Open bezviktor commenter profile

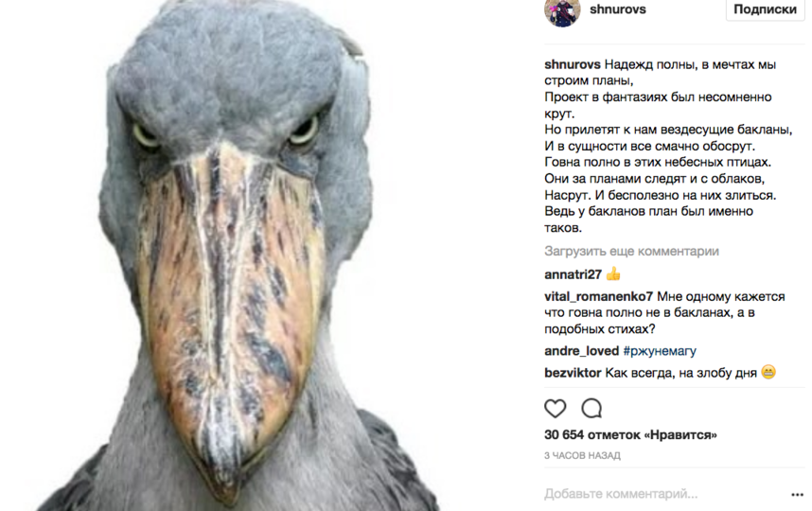coord(573,373)
